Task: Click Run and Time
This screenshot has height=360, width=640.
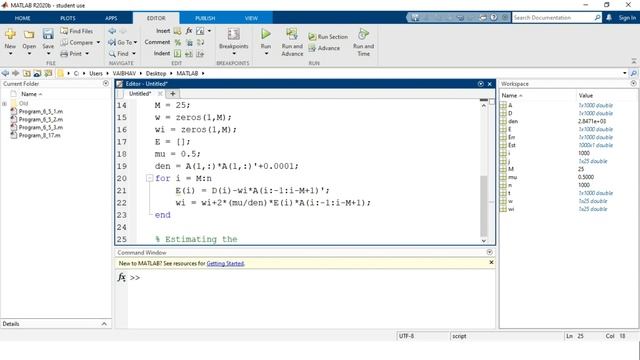Action: click(x=363, y=42)
